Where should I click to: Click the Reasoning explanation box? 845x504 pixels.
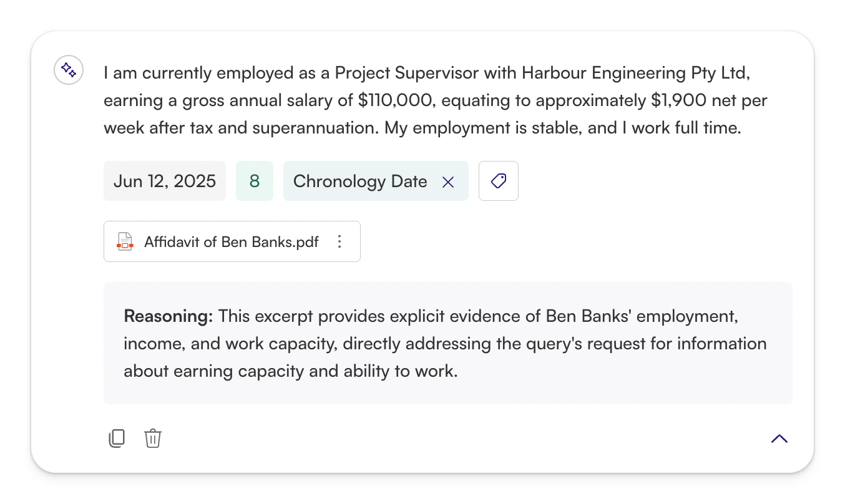pos(447,343)
